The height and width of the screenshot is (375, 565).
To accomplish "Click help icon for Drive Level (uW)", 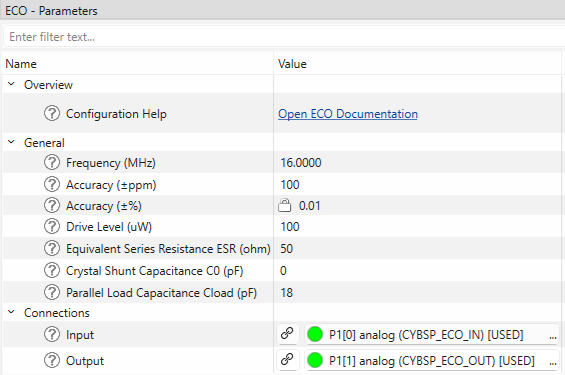I will 52,227.
